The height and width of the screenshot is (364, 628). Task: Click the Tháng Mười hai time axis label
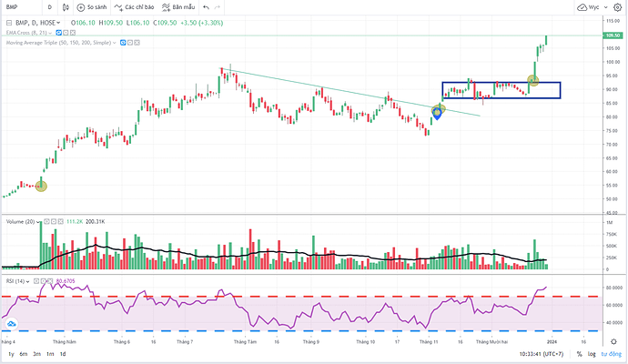click(x=491, y=342)
